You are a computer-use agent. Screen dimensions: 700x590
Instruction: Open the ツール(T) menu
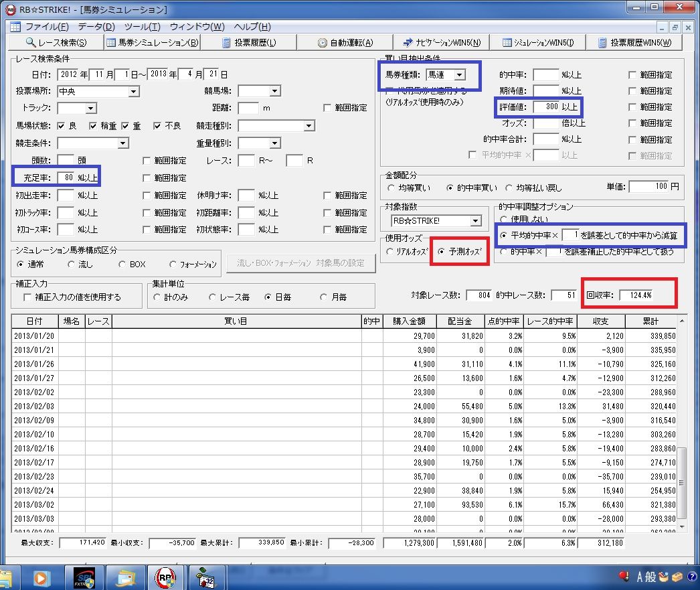click(143, 27)
